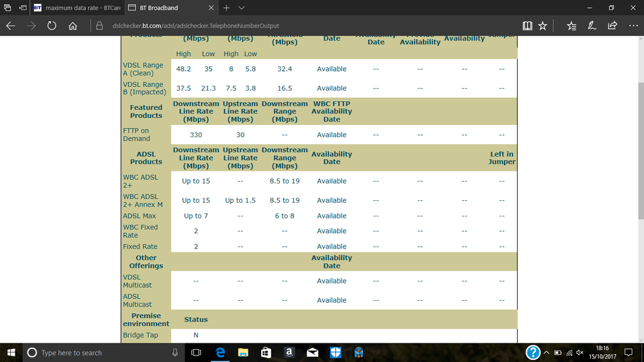The image size is (644, 362).
Task: Open Amazon app from taskbar
Action: (289, 352)
